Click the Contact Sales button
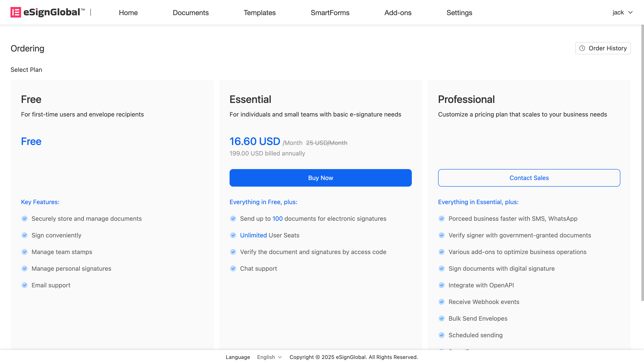This screenshot has height=364, width=644. [x=529, y=178]
